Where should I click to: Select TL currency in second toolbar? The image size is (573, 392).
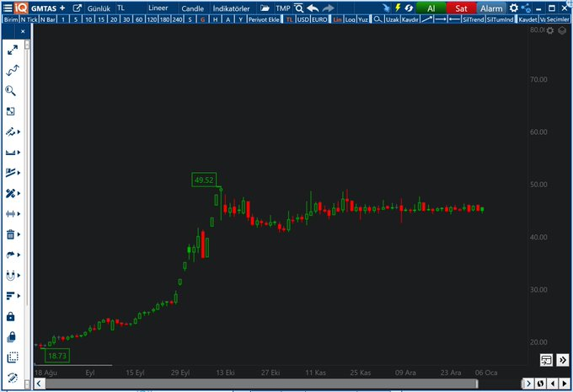(x=289, y=19)
